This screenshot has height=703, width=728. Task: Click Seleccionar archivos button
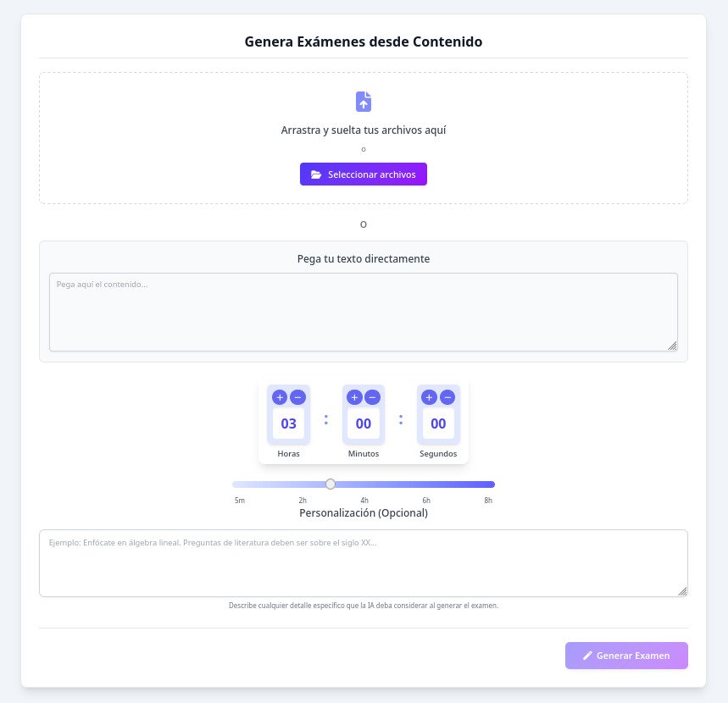[x=364, y=174]
